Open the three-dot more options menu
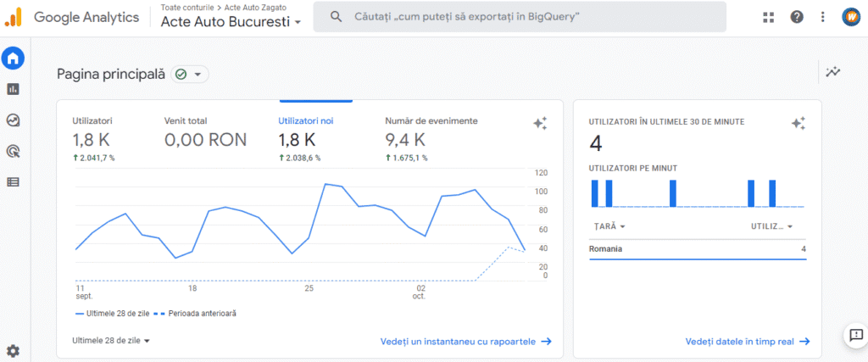 [x=823, y=17]
